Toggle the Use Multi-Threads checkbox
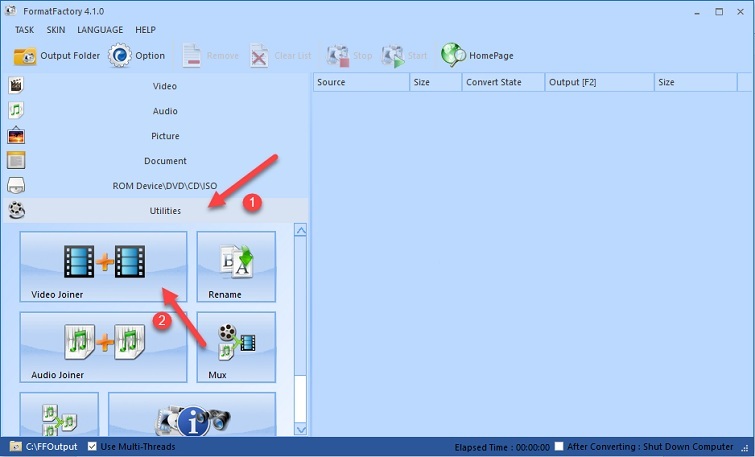 (x=93, y=446)
